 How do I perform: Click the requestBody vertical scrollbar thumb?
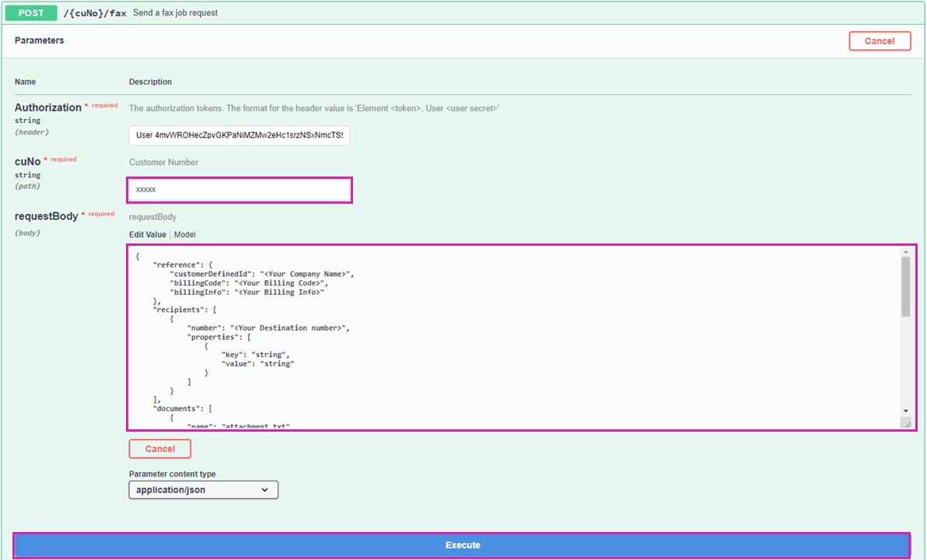905,286
